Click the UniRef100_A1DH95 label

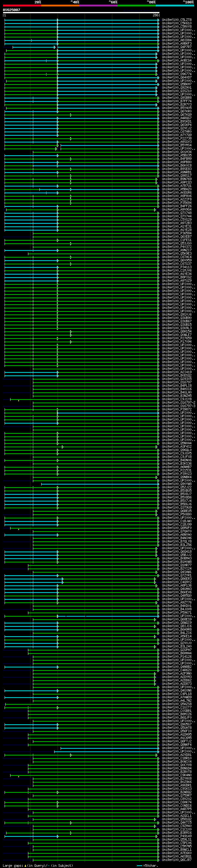tap(177, 735)
